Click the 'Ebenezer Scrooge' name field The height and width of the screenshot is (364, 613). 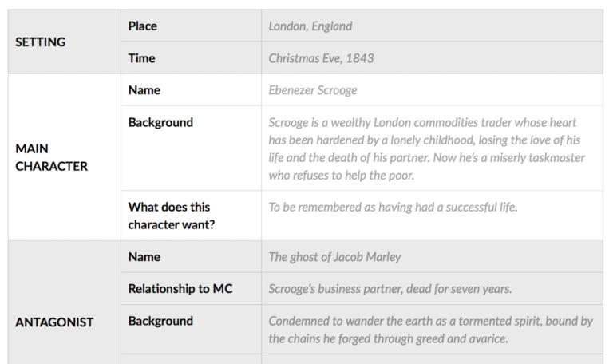[313, 90]
